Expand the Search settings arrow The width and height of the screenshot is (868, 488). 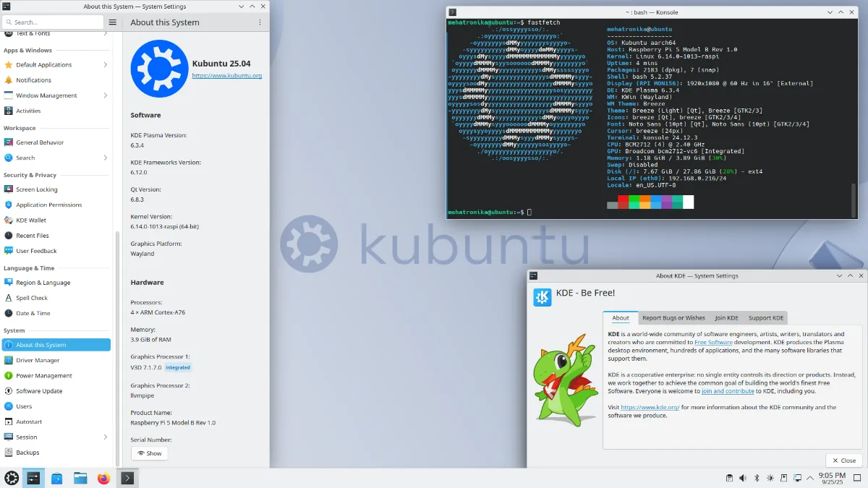coord(106,158)
